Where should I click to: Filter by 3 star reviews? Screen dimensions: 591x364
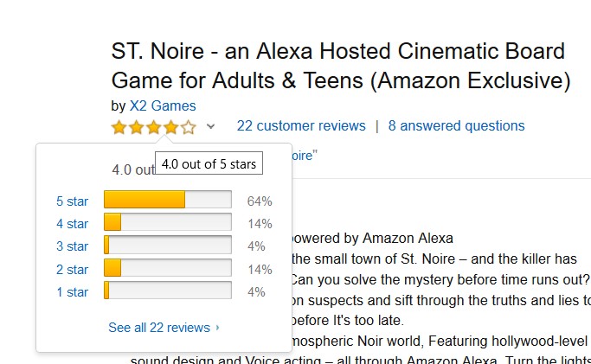click(x=73, y=246)
